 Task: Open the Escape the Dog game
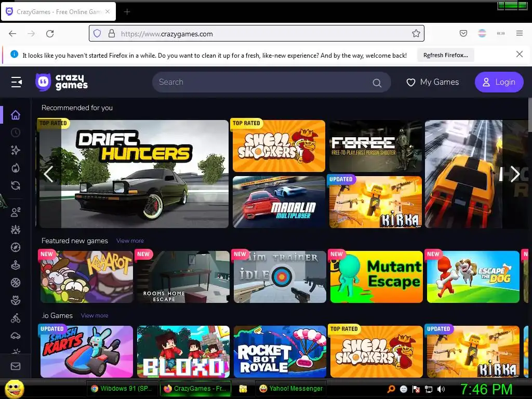(x=473, y=277)
